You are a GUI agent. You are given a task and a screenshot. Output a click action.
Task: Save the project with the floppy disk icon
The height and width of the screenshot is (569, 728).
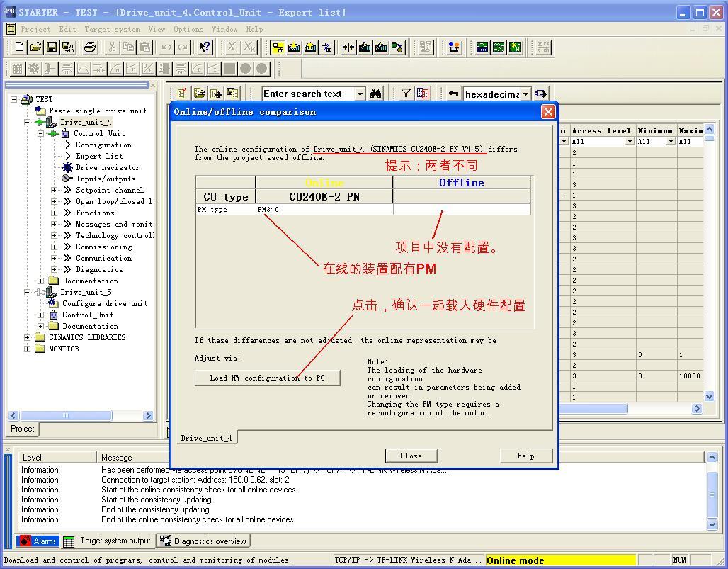click(x=52, y=47)
